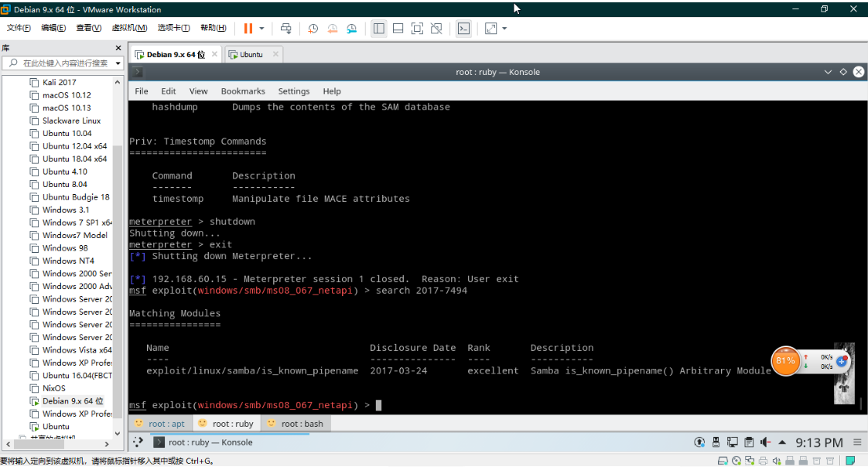Toggle the thumbnail bar view button

point(398,28)
